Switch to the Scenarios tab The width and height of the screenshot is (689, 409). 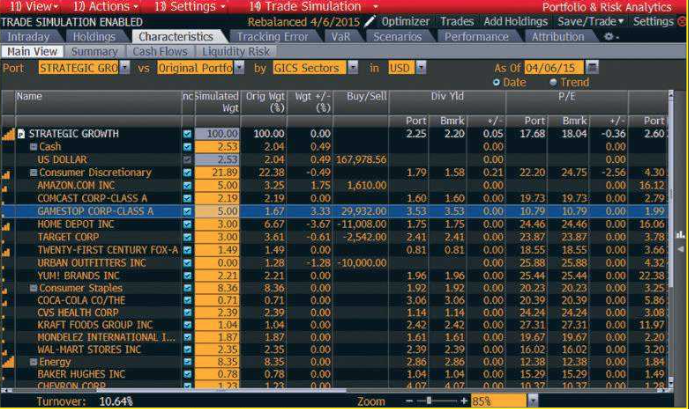click(x=397, y=37)
